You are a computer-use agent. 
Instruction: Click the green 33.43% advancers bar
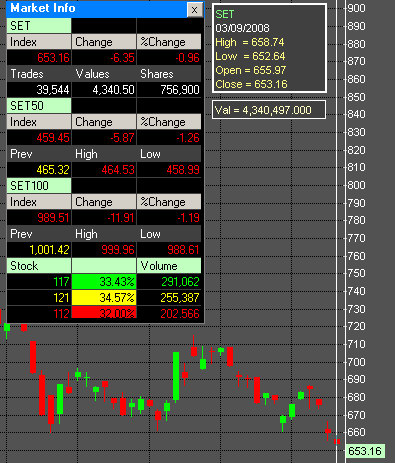coord(104,282)
